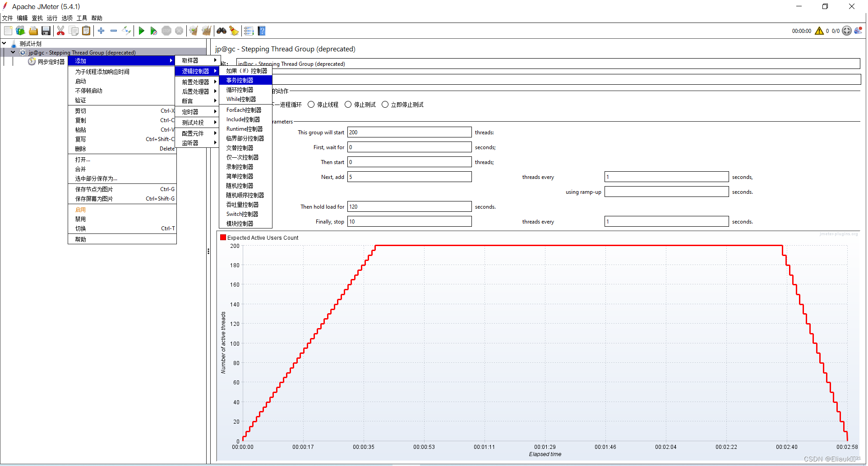Image resolution: width=868 pixels, height=466 pixels.
Task: Choose 事务控制器 from the submenu
Action: pyautogui.click(x=245, y=80)
